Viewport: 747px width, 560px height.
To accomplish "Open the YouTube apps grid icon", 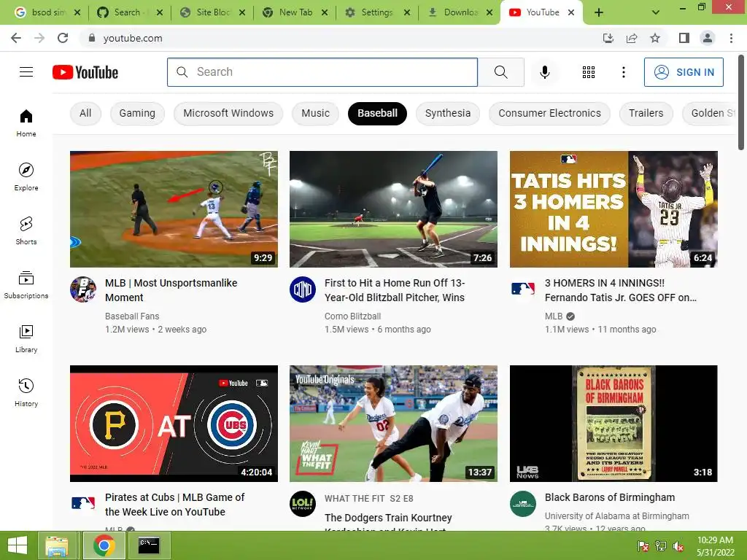I will click(589, 72).
